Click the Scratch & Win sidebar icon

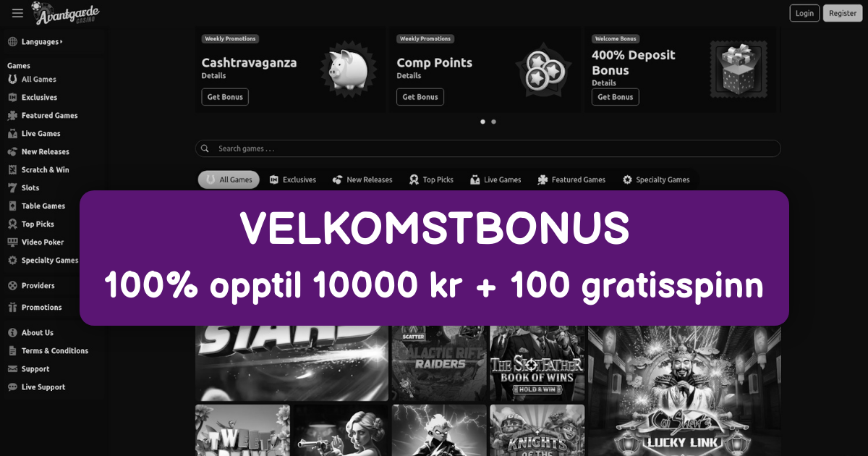pos(12,169)
